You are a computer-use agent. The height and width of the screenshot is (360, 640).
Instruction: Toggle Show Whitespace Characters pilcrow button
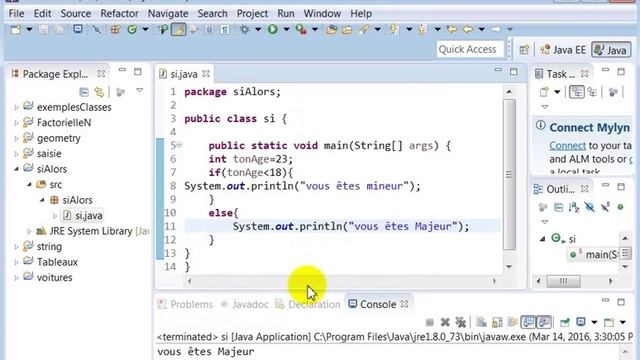[225, 29]
